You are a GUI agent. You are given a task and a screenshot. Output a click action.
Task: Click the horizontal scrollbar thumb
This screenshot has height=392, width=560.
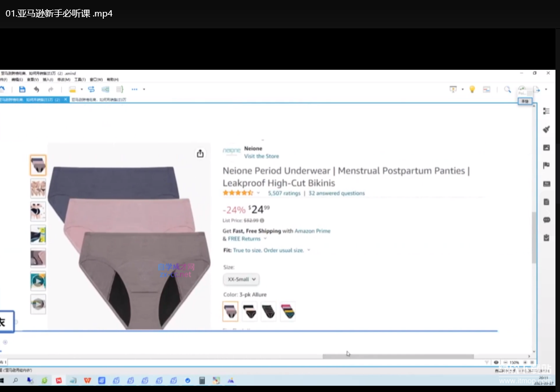(398, 356)
